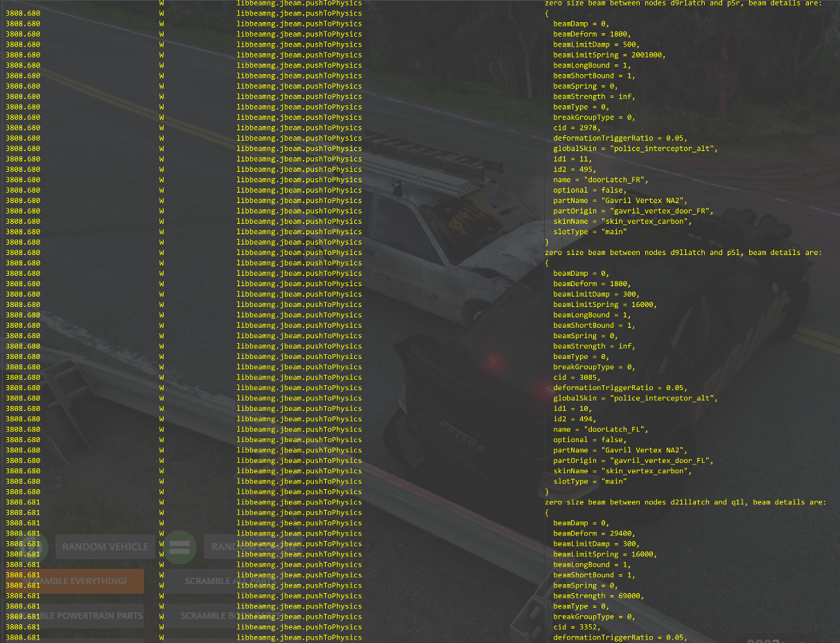Click the line 'beamLimitSpring = 2001000,'

pos(609,55)
